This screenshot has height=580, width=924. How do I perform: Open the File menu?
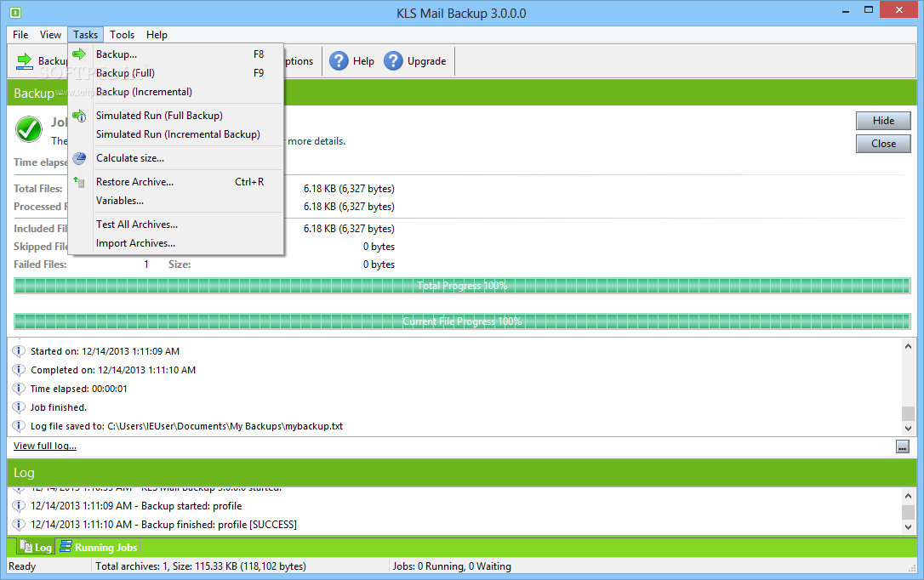tap(20, 35)
